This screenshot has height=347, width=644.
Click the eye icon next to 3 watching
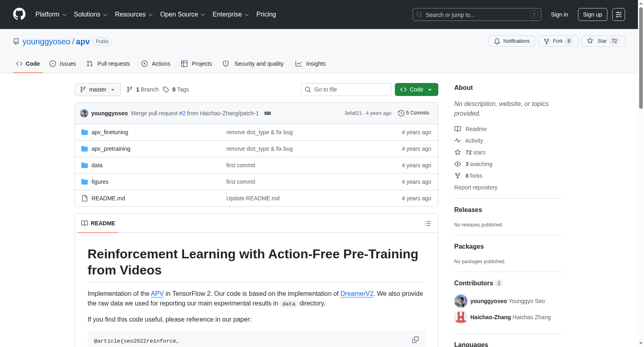tap(458, 164)
